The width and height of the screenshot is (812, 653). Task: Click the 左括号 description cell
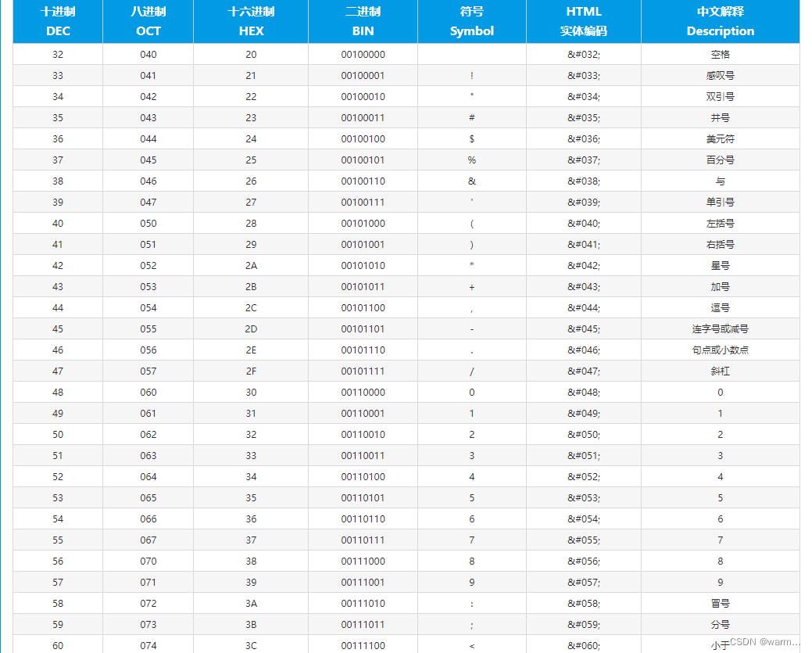click(721, 224)
